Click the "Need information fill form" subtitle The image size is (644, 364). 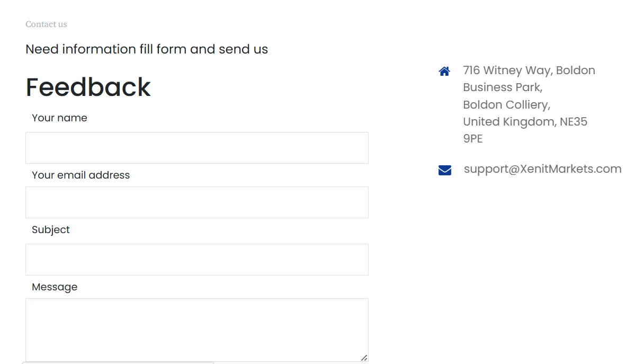click(x=147, y=49)
